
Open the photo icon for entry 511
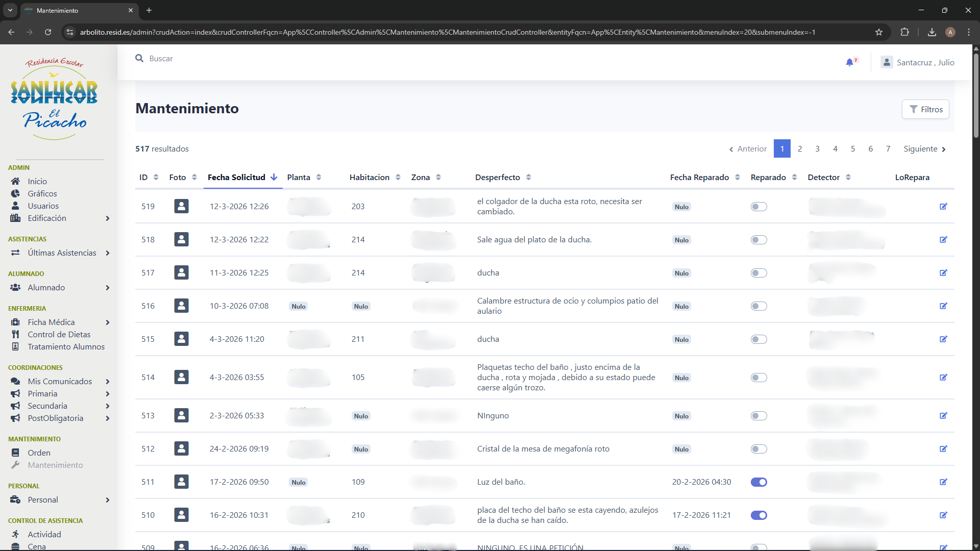click(181, 482)
